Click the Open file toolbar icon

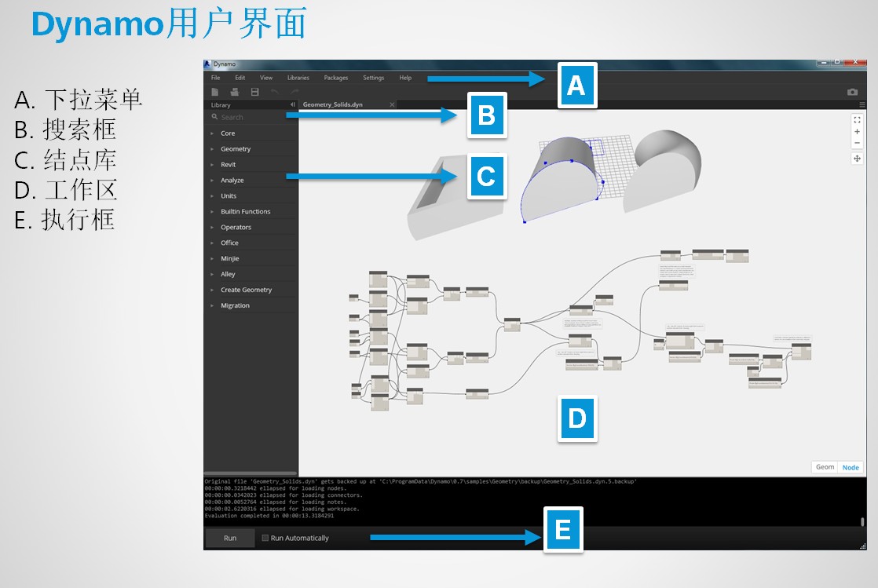coord(235,92)
